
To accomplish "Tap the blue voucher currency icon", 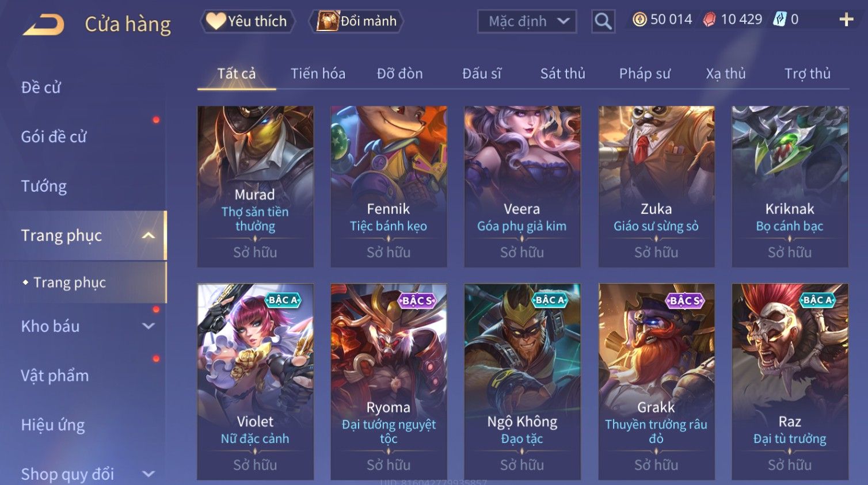I will (779, 20).
